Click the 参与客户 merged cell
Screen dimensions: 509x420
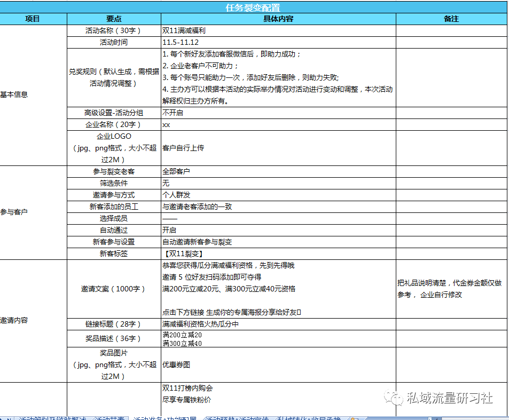pos(33,212)
